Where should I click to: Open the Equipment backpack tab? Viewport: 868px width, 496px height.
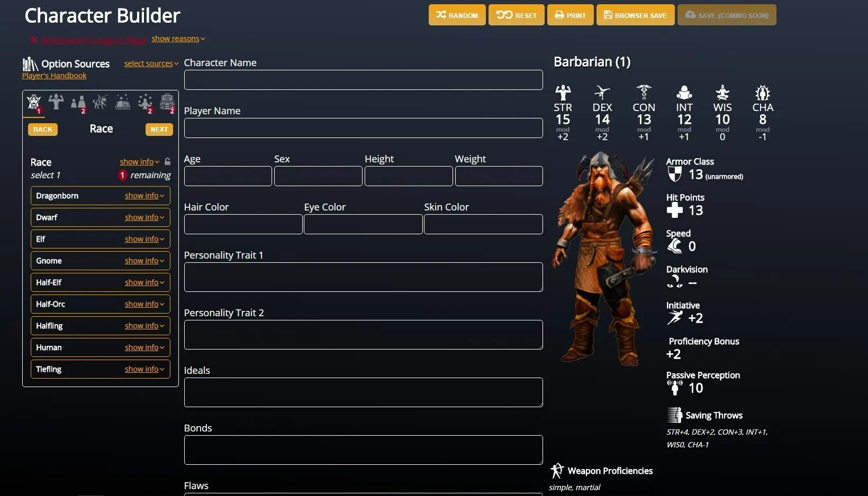167,102
